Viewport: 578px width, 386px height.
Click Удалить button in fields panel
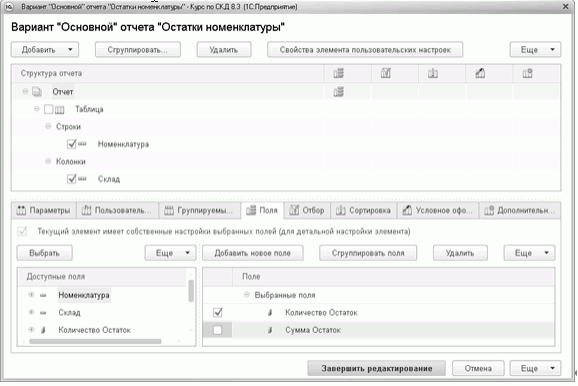pyautogui.click(x=460, y=253)
